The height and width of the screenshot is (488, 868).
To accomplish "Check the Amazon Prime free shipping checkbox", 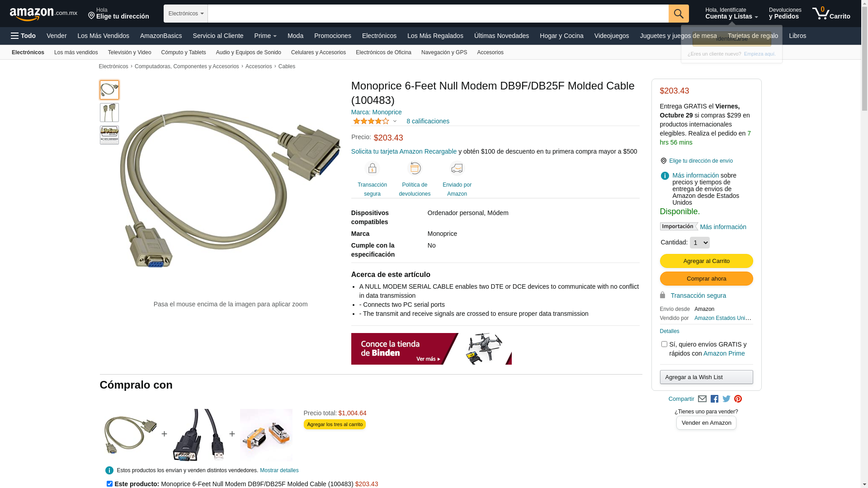I will coord(664,344).
